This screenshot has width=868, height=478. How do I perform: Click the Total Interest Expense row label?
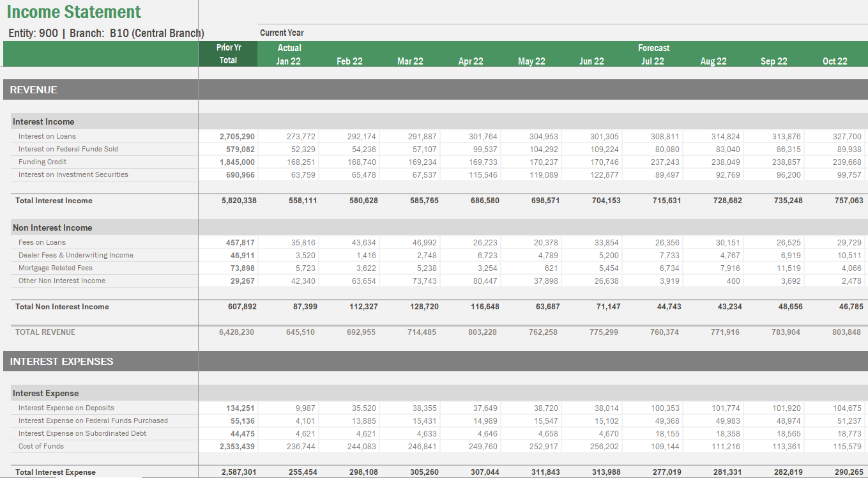click(56, 472)
